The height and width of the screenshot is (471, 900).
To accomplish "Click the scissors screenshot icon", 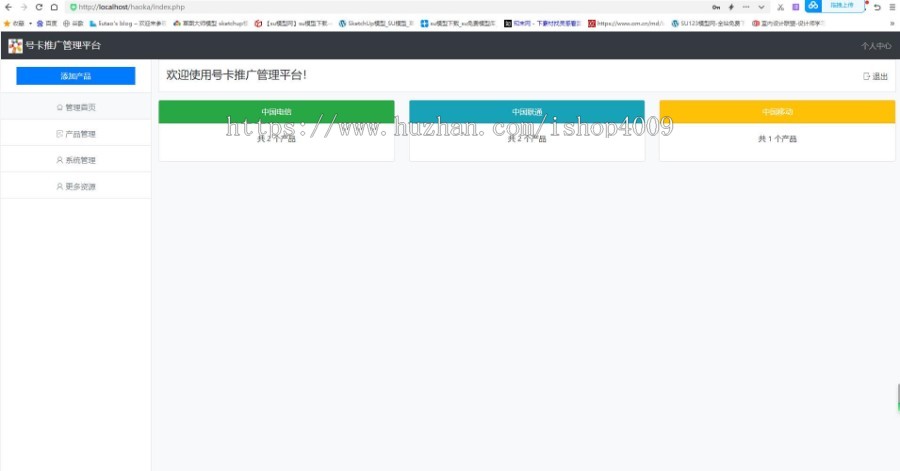I will point(781,7).
